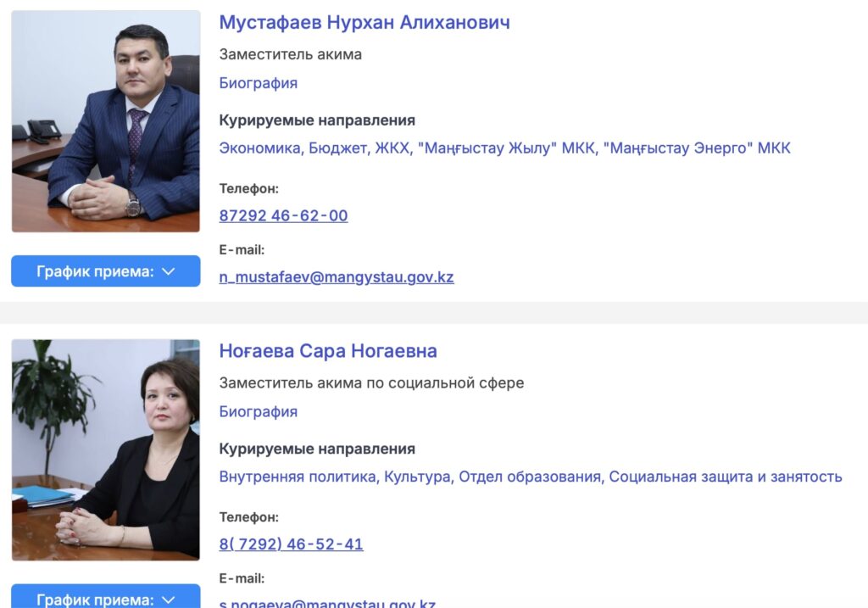Click phone number 87292 46-62-00

point(283,215)
